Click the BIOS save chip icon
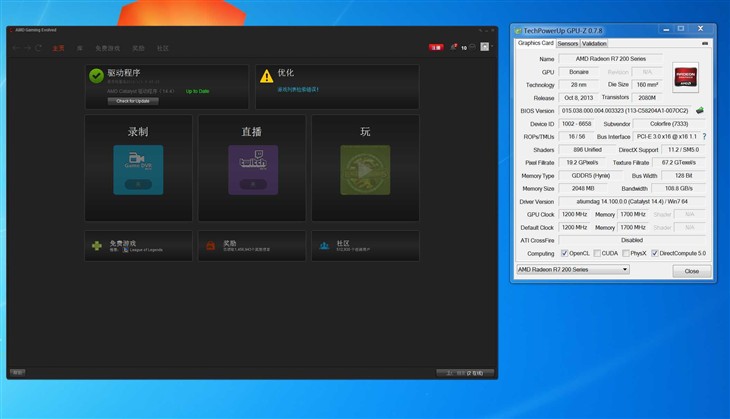The height and width of the screenshot is (419, 730). click(x=700, y=111)
